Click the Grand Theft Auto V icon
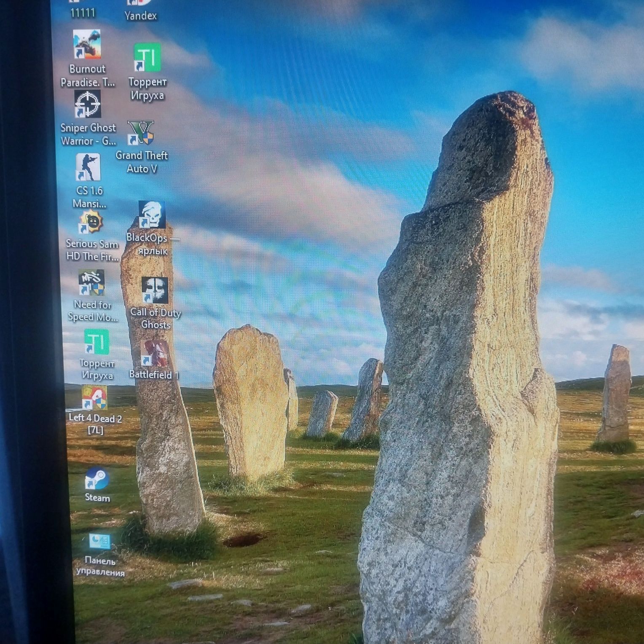The image size is (644, 644). tap(141, 133)
